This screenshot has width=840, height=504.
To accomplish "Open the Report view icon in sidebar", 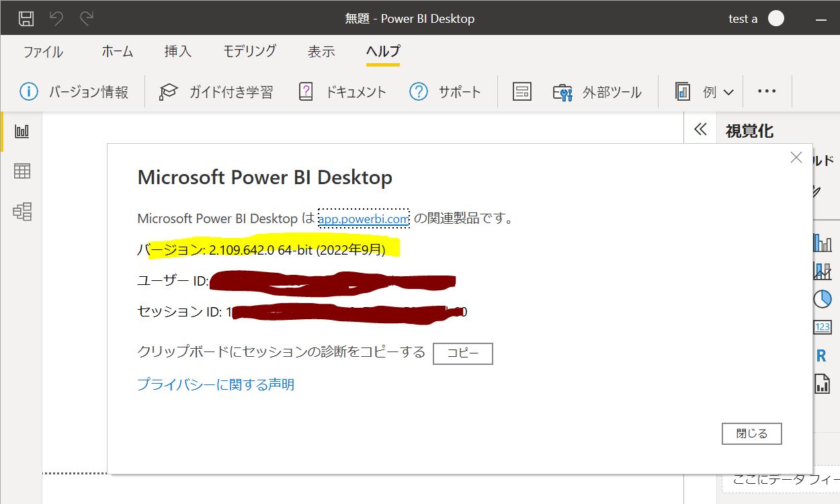I will click(x=22, y=131).
